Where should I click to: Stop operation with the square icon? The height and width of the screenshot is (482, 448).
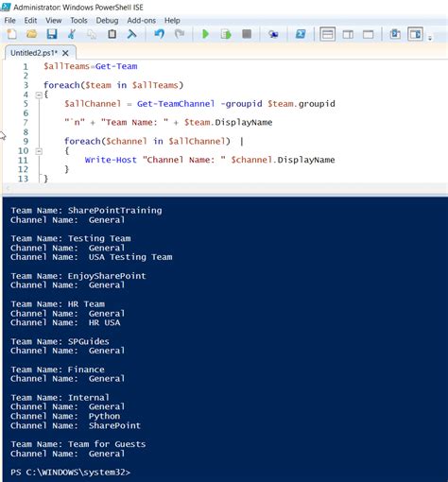(x=247, y=34)
